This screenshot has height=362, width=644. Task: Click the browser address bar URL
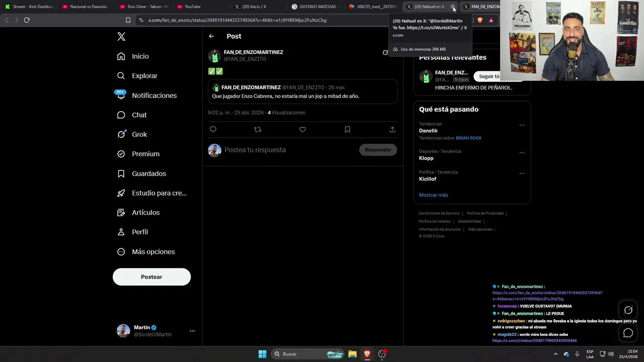[237, 20]
